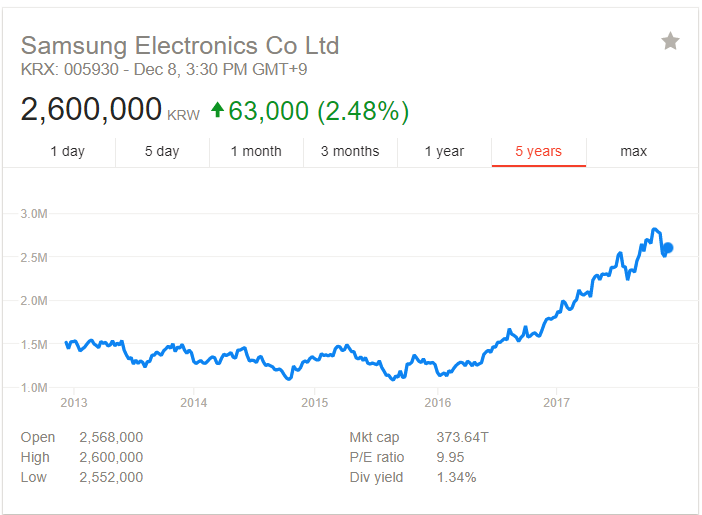Click the Div yield 1.34% value
This screenshot has height=515, width=702.
click(456, 477)
